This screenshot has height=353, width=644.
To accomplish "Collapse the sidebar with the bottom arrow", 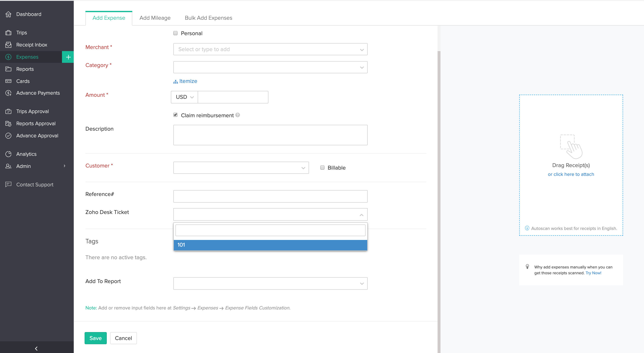I will point(36,348).
